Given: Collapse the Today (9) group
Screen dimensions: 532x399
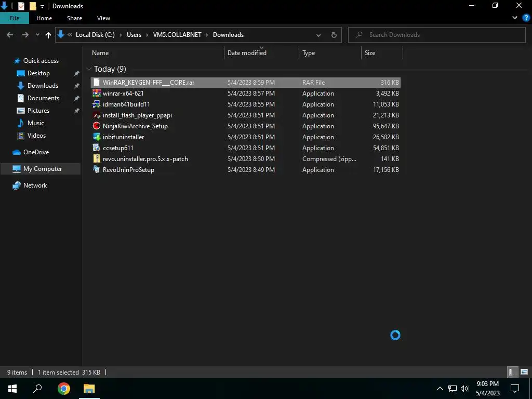Looking at the screenshot, I should point(89,69).
